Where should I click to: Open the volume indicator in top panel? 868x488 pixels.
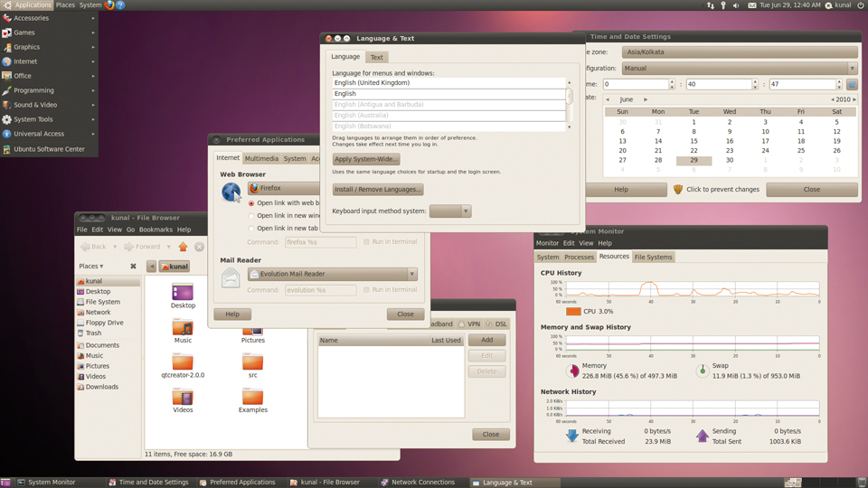click(736, 5)
